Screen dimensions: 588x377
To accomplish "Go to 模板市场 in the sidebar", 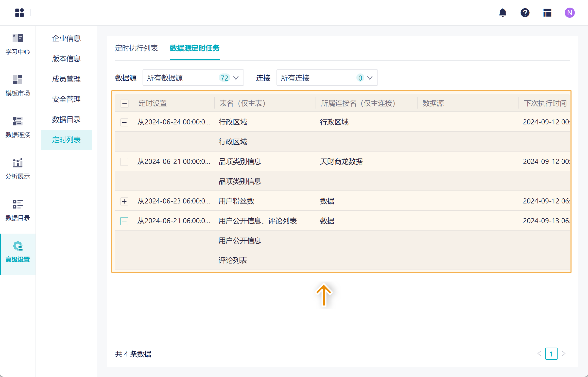I will [18, 86].
